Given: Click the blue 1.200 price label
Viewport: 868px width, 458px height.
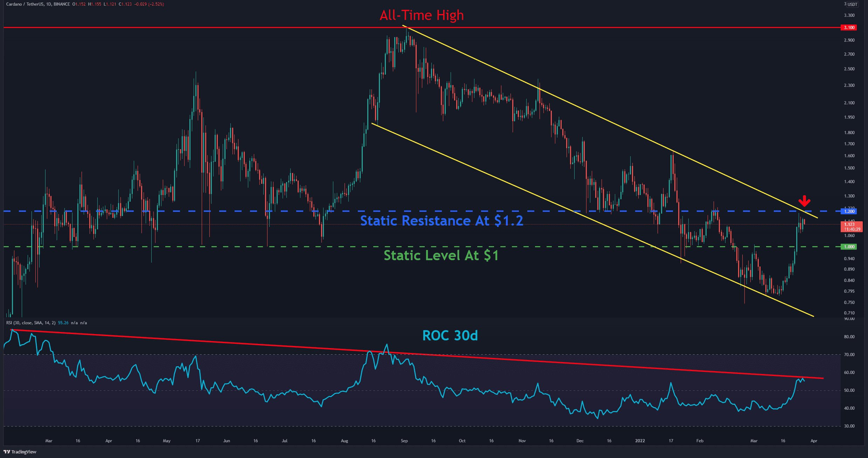Looking at the screenshot, I should pos(849,211).
